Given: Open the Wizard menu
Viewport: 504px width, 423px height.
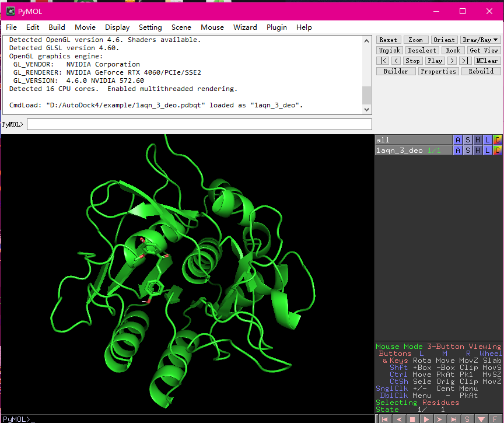Looking at the screenshot, I should click(245, 27).
